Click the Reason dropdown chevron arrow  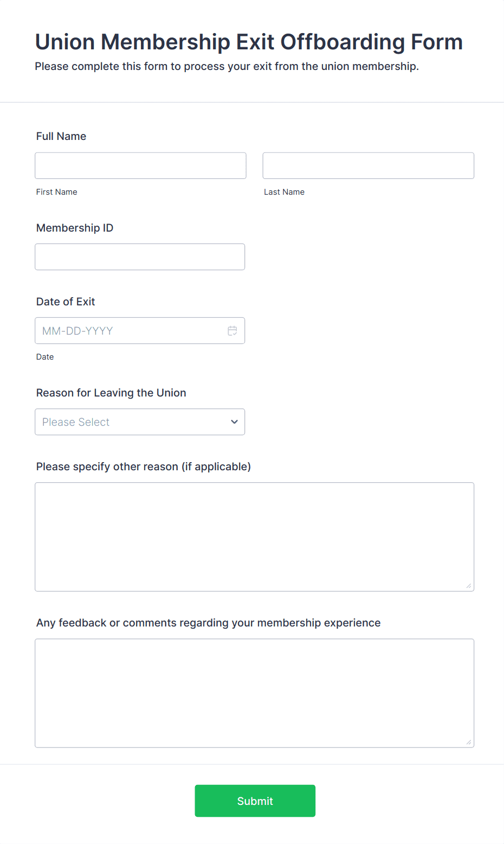234,422
